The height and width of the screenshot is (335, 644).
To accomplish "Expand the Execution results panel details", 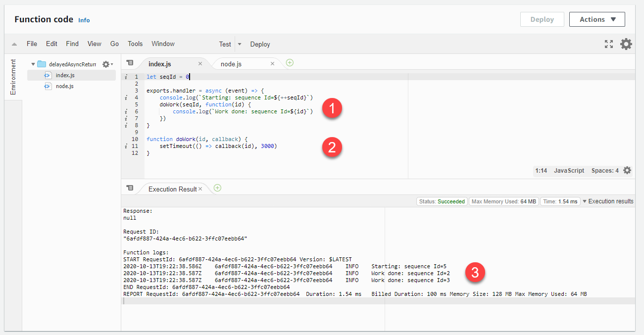I will click(585, 201).
